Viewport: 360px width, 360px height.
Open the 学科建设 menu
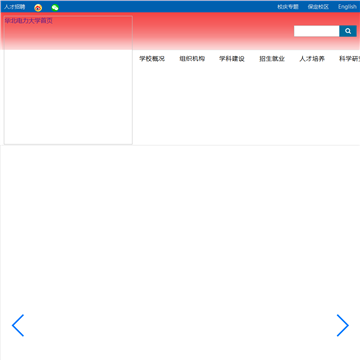point(232,59)
